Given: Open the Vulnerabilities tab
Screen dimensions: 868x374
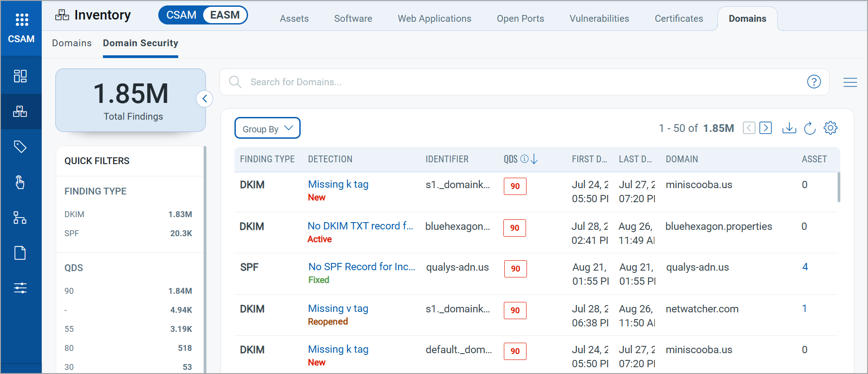Looking at the screenshot, I should click(599, 19).
